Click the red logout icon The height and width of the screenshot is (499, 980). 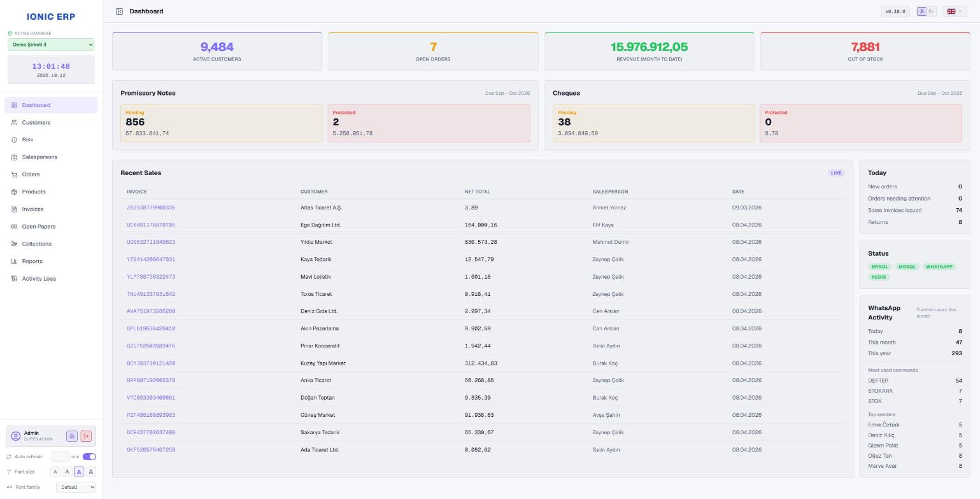pyautogui.click(x=86, y=436)
